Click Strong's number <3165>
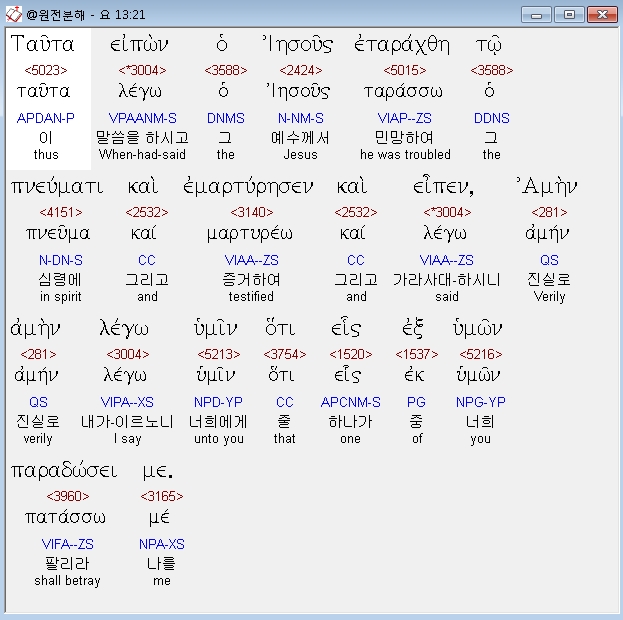623x620 pixels. pyautogui.click(x=162, y=496)
